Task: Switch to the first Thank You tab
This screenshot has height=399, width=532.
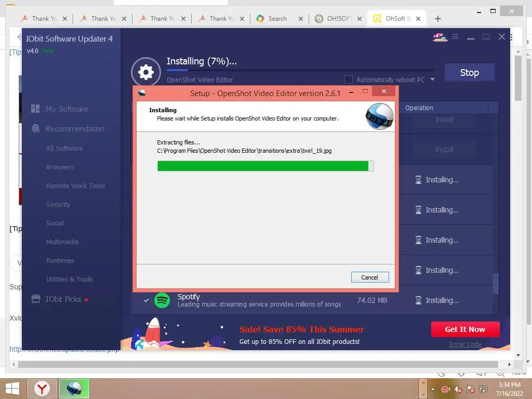Action: (x=44, y=19)
